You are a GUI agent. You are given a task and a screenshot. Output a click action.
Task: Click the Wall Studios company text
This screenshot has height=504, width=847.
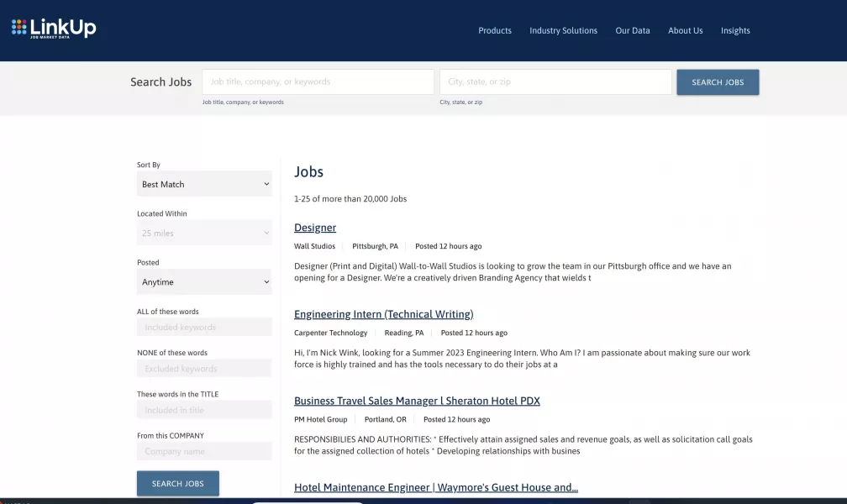click(x=314, y=246)
